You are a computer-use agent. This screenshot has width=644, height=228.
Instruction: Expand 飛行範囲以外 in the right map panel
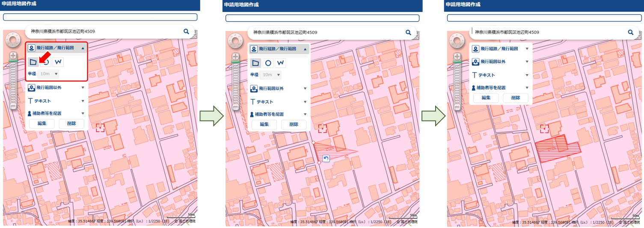pyautogui.click(x=527, y=62)
